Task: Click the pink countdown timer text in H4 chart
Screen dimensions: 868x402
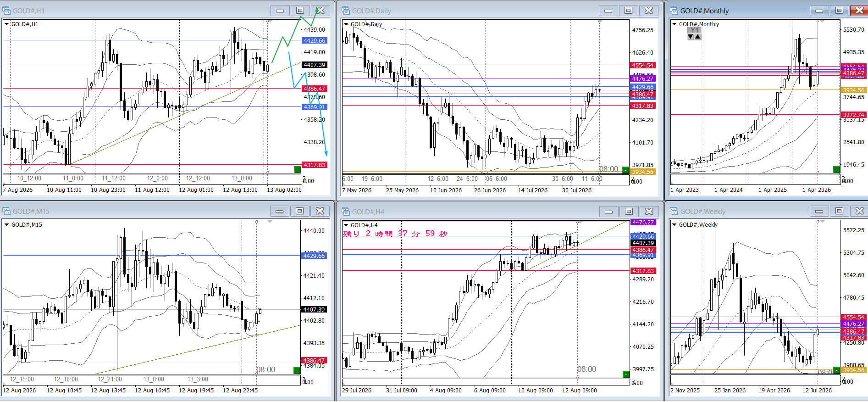Action: click(395, 234)
